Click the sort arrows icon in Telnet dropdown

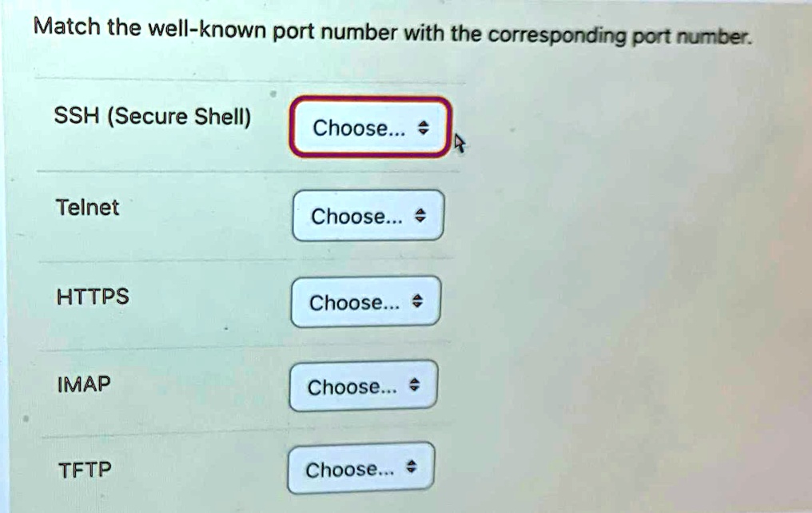pos(420,215)
